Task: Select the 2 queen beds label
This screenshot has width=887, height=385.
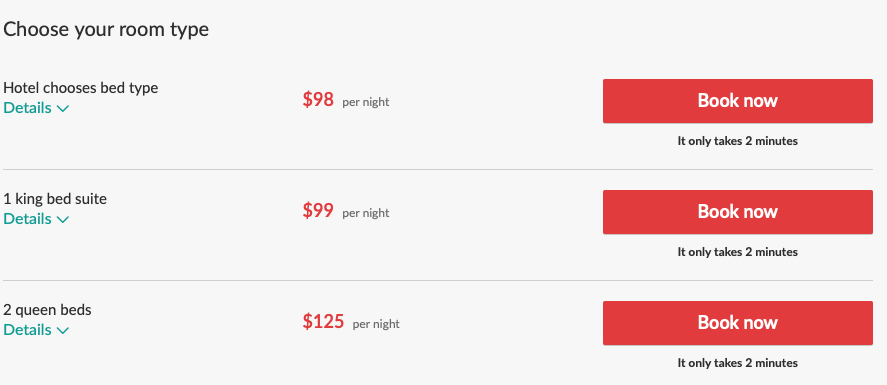Action: coord(48,310)
